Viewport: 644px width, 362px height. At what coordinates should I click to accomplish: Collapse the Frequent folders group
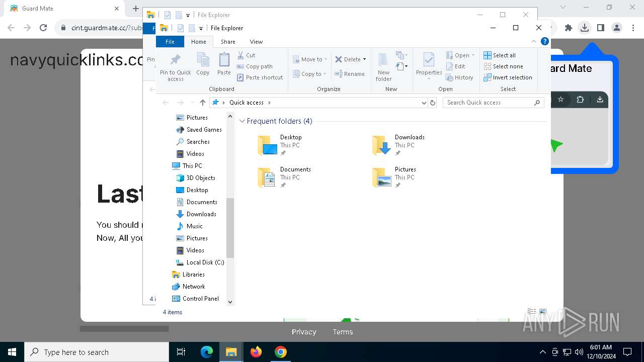point(242,121)
